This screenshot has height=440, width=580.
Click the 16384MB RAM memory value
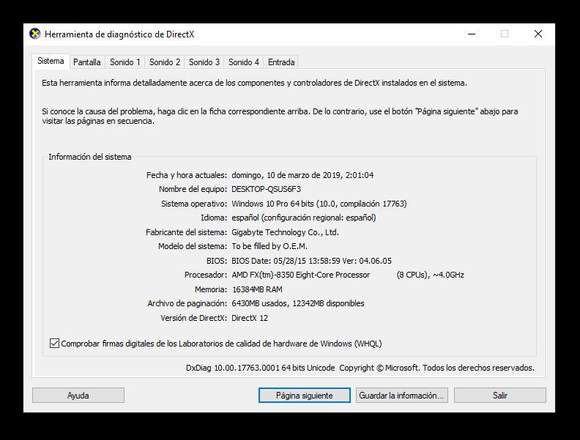pyautogui.click(x=257, y=289)
